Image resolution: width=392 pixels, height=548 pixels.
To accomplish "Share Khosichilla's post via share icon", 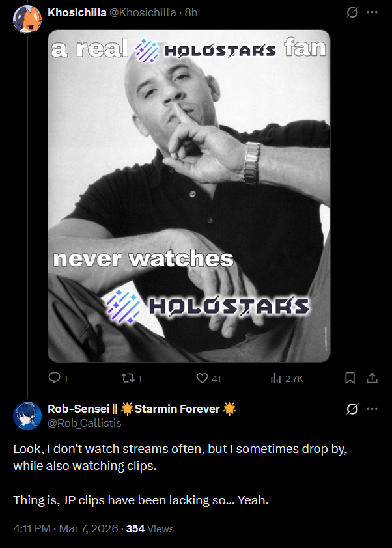I will tap(372, 377).
